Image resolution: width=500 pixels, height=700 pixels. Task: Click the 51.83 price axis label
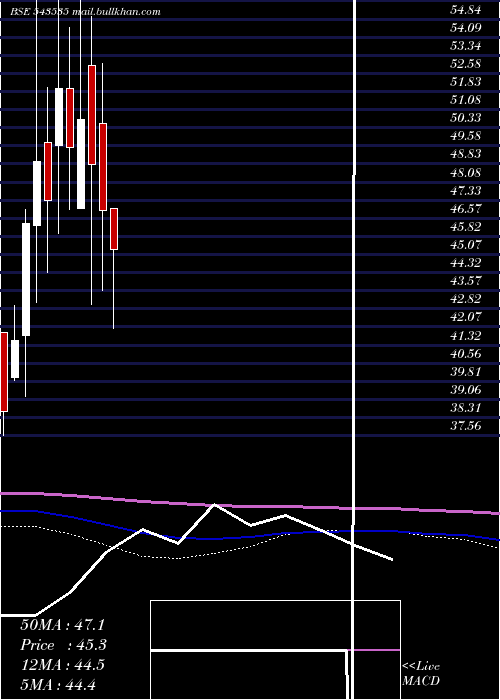click(x=465, y=82)
